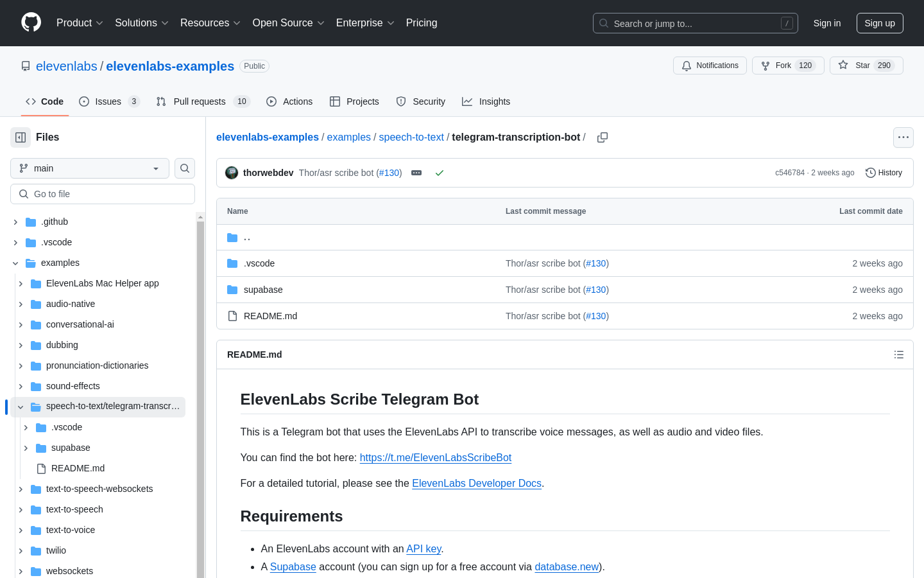924x578 pixels.
Task: Expand the .github tree folder chevron
Action: pos(15,222)
